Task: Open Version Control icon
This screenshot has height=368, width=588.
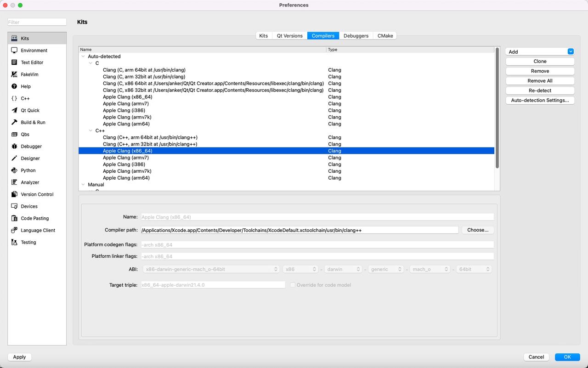Action: click(x=14, y=194)
